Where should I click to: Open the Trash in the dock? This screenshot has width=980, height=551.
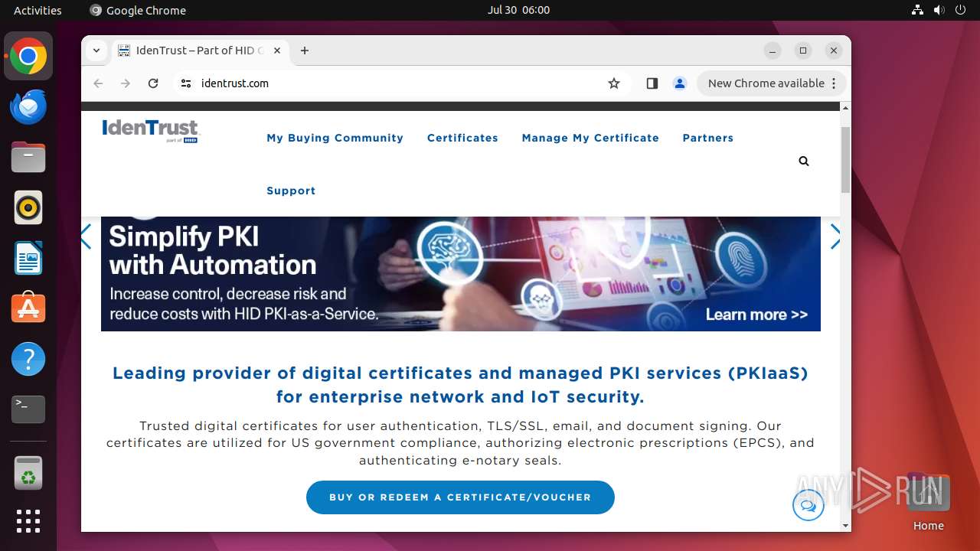[28, 473]
